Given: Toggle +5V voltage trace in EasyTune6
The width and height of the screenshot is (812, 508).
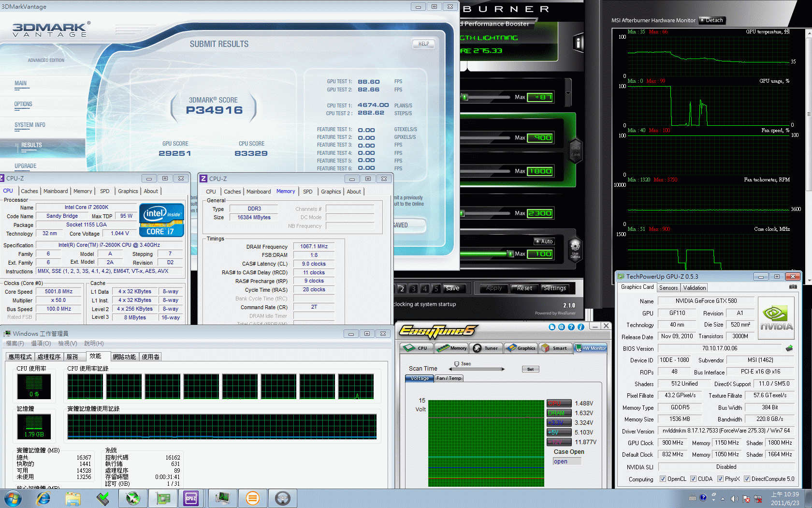Looking at the screenshot, I should pyautogui.click(x=559, y=433).
